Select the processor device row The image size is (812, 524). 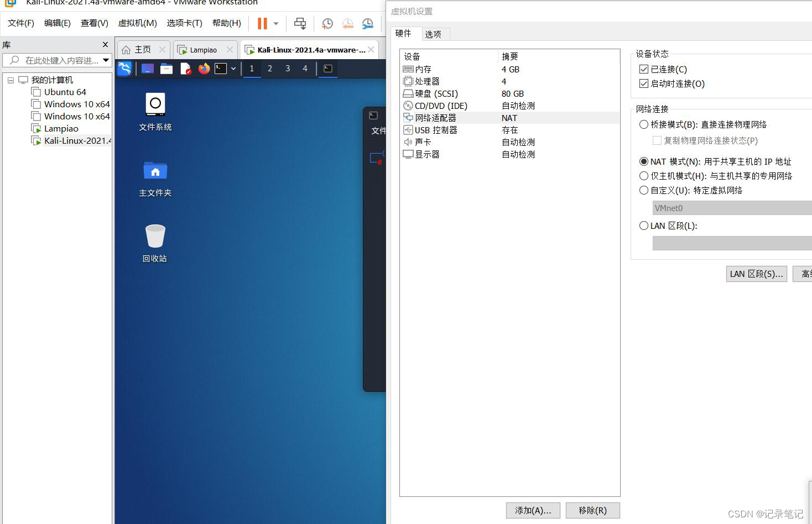pos(509,81)
